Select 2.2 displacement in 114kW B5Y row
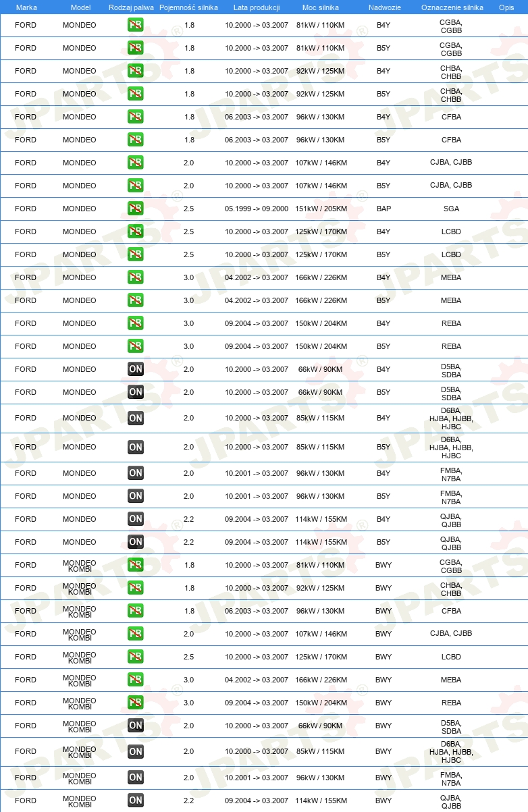528x812 pixels. pyautogui.click(x=188, y=543)
